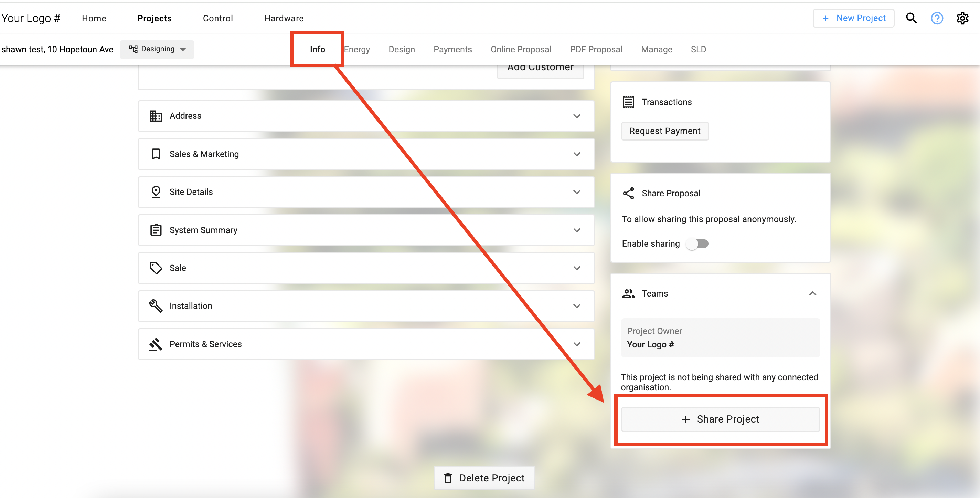
Task: Switch to the Payments tab
Action: pyautogui.click(x=452, y=50)
